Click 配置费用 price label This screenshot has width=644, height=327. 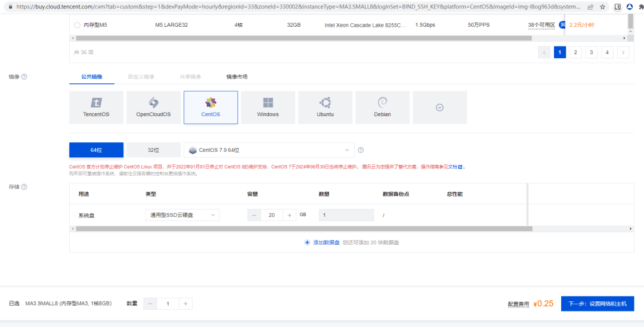coord(518,304)
